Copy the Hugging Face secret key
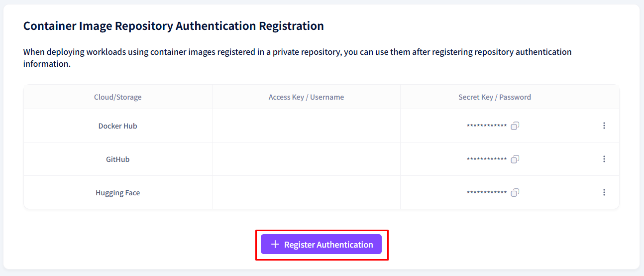This screenshot has height=276, width=644. click(x=515, y=193)
